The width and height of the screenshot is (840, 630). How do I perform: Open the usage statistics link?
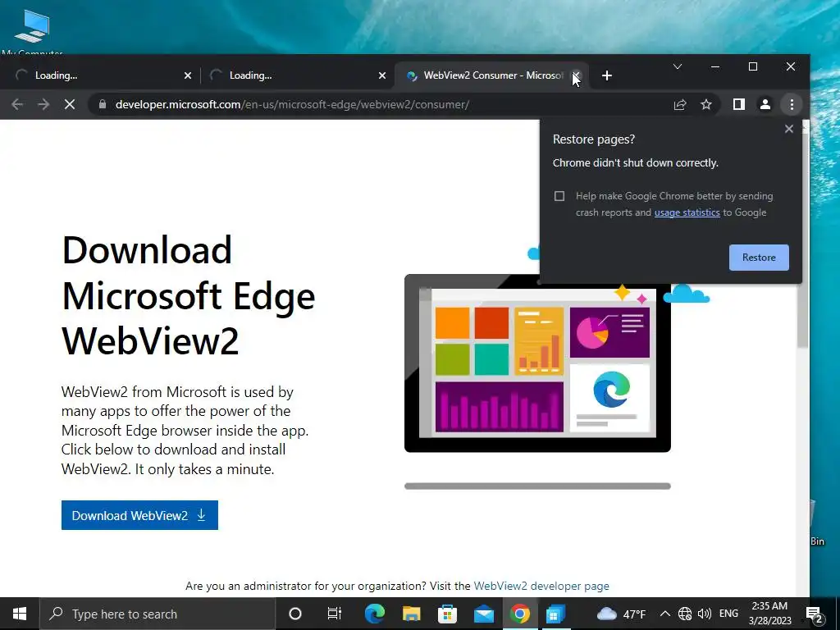point(687,212)
